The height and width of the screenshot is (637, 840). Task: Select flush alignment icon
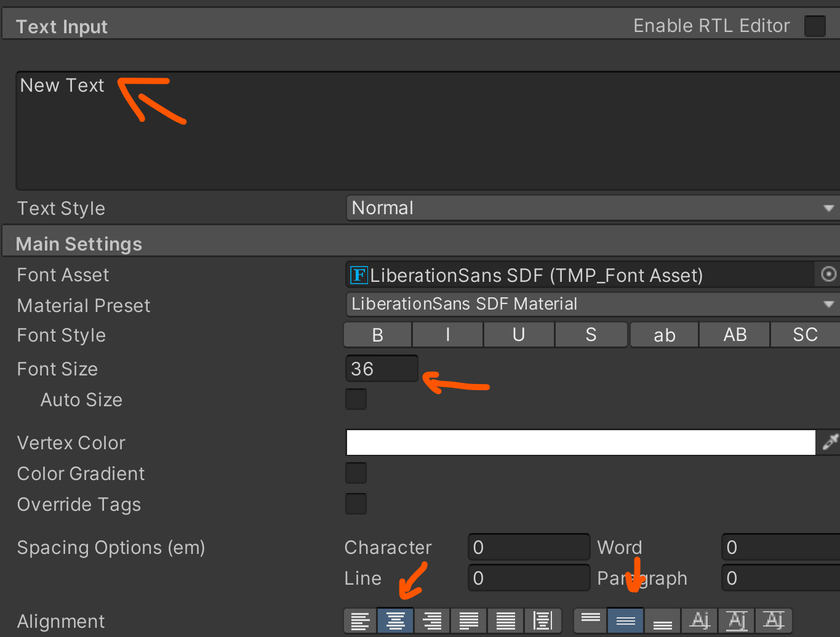[x=505, y=620]
